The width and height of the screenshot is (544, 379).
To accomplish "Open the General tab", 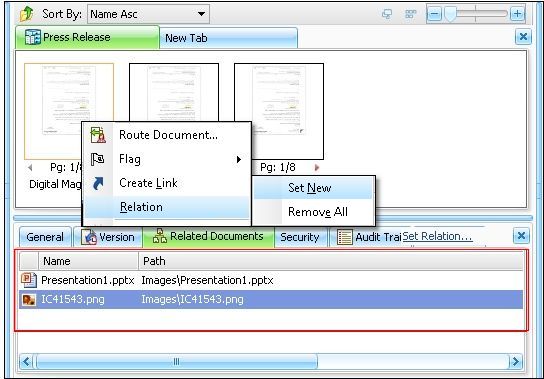I will pos(45,237).
